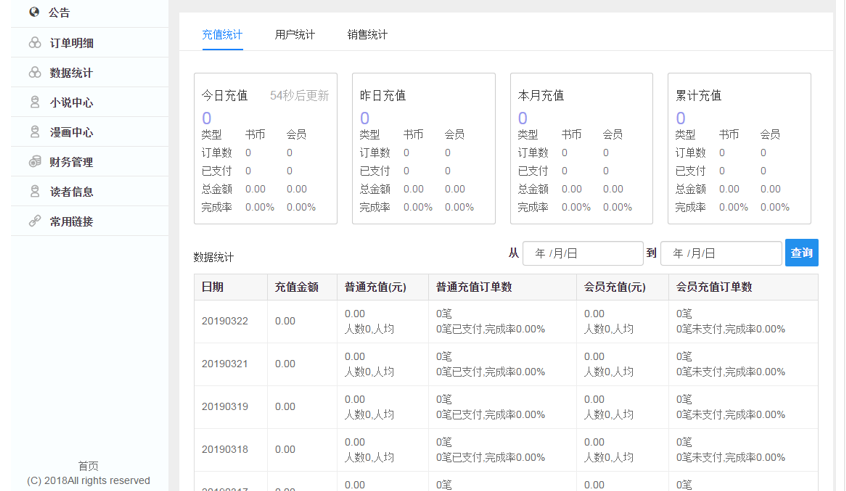
Task: Click the person icon for 小说中心
Action: (x=34, y=102)
